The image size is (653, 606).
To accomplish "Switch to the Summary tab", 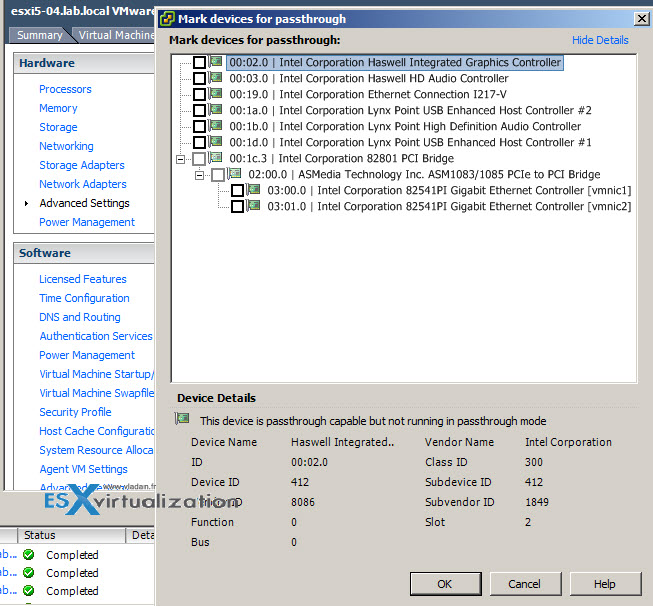I will pyautogui.click(x=40, y=35).
